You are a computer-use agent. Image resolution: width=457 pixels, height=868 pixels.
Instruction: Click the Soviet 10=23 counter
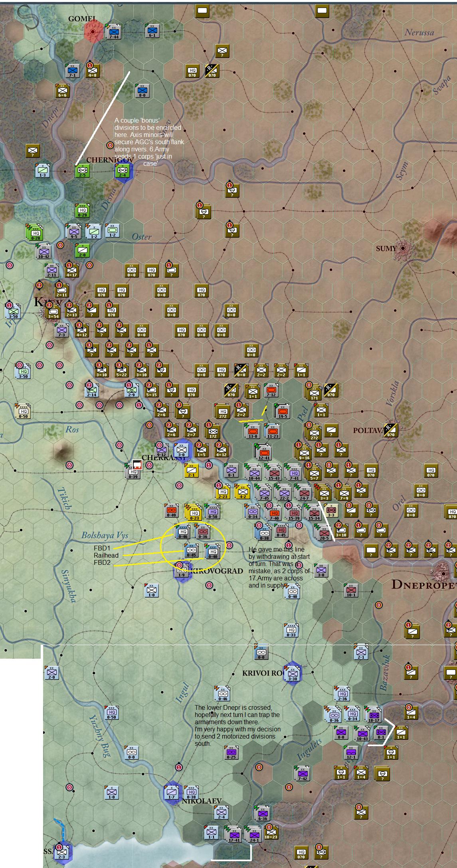point(271,832)
